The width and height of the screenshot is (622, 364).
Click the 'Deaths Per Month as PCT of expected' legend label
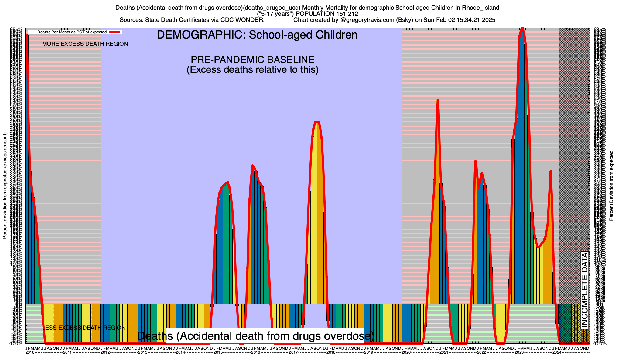tap(72, 32)
